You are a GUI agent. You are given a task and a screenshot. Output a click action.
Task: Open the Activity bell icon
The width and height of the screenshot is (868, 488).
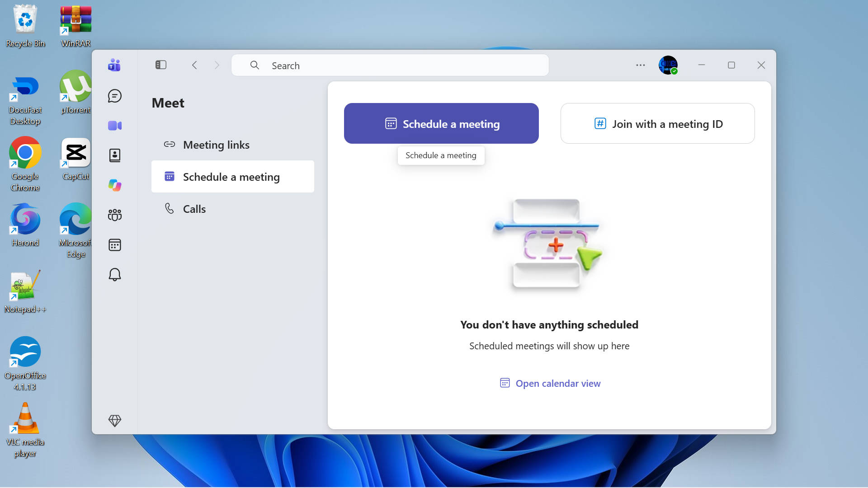(x=115, y=275)
